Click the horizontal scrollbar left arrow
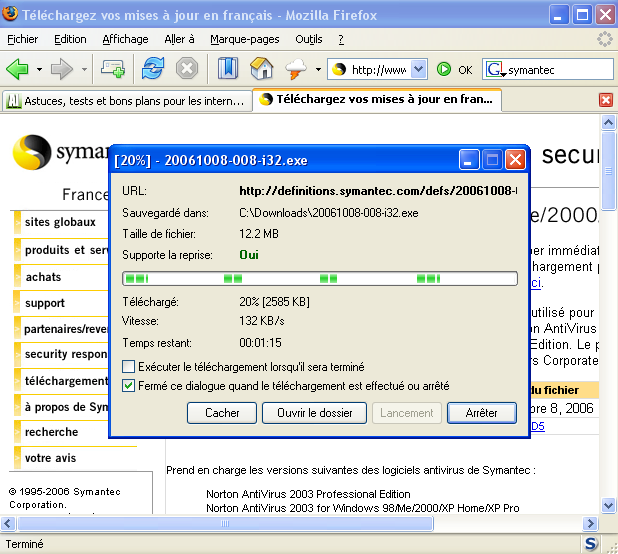This screenshot has height=554, width=618. [x=8, y=523]
